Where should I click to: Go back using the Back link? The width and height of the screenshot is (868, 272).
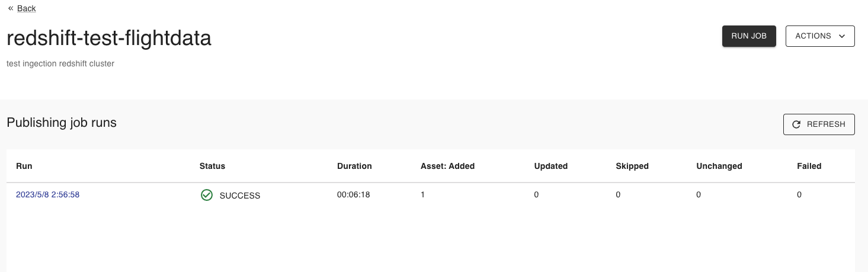click(x=27, y=8)
